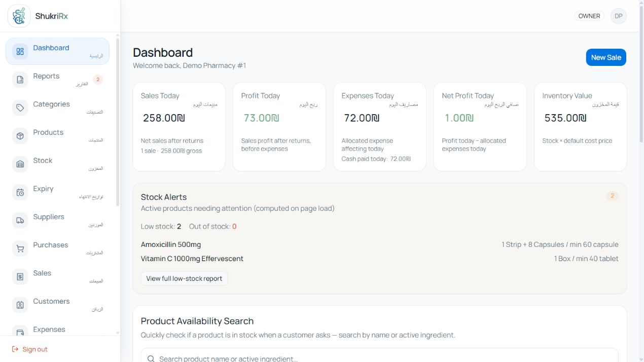
Task: Click the Expenses Today value 72.00₪
Action: point(362,118)
